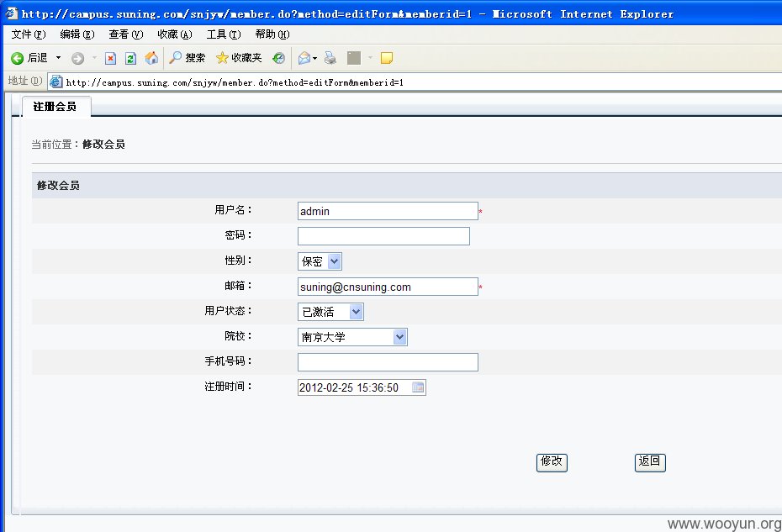Click the 邮箱 field with suning@cnsuning.com

388,287
